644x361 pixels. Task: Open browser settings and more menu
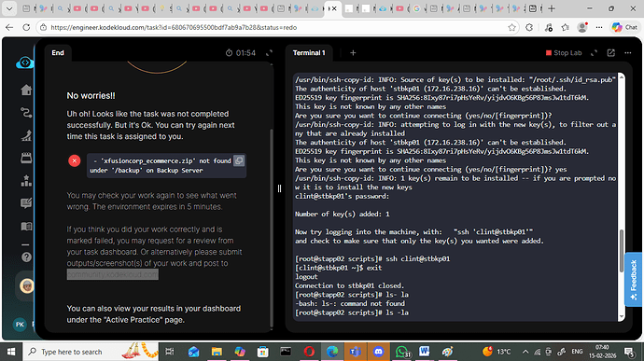(x=599, y=27)
